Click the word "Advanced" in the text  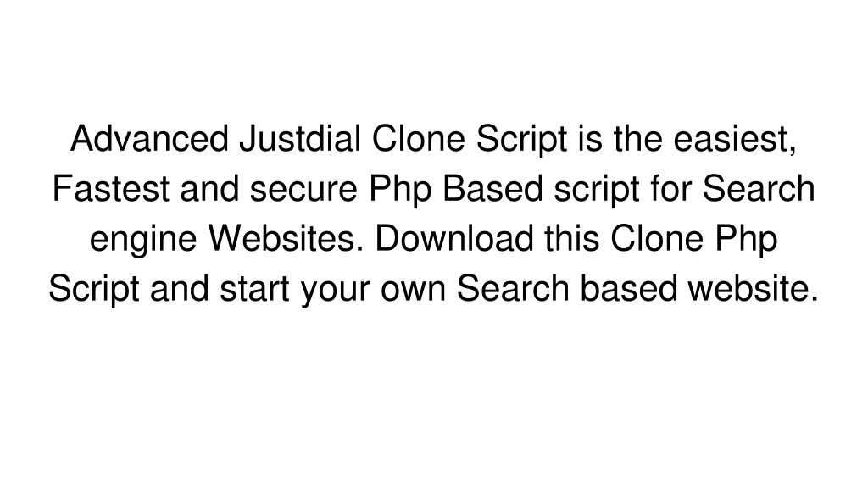[x=149, y=138]
